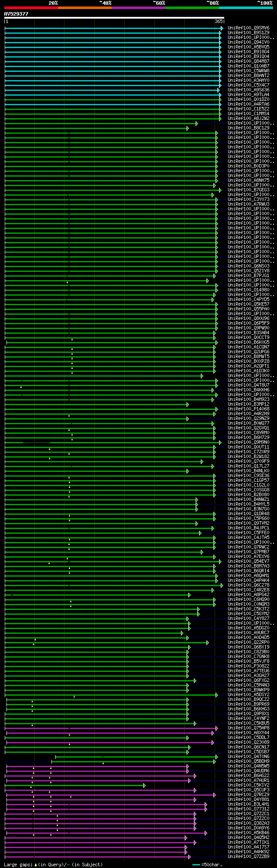
Task: Click the cyan ~100% identity legend segment
Action: (246, 8)
